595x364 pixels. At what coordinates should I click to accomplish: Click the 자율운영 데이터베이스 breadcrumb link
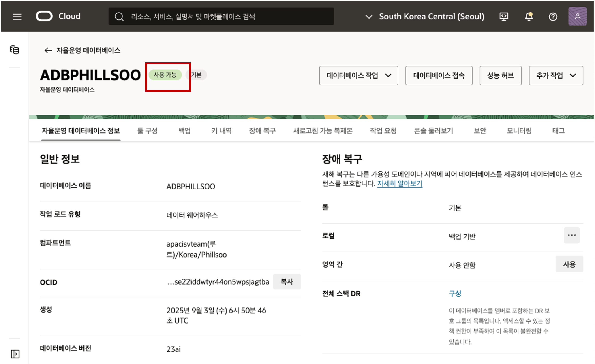pos(88,50)
